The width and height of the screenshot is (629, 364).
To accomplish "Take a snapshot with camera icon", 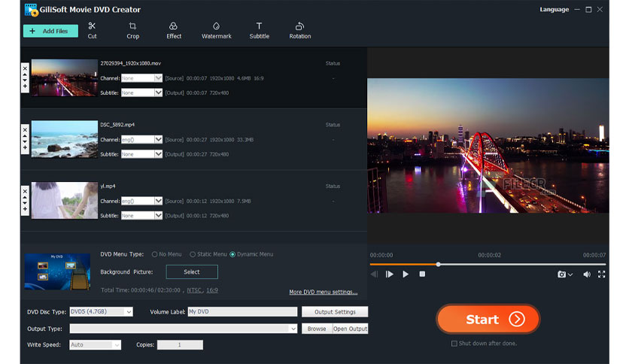I will coord(561,275).
